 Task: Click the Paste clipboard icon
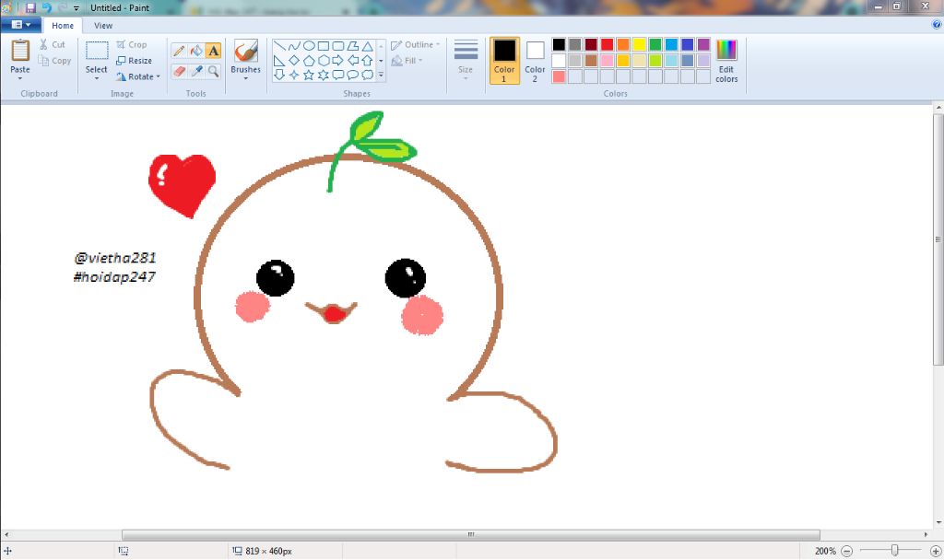pos(20,51)
